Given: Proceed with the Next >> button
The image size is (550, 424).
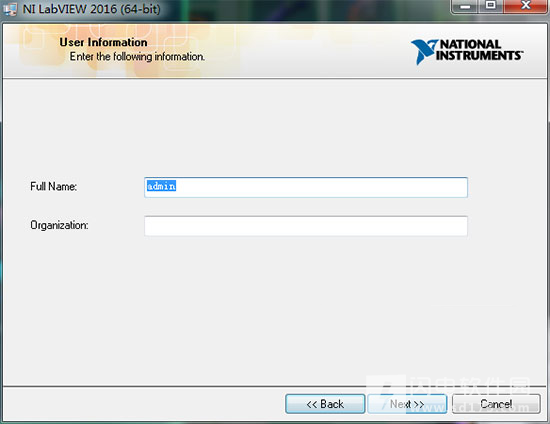Looking at the screenshot, I should pos(407,404).
